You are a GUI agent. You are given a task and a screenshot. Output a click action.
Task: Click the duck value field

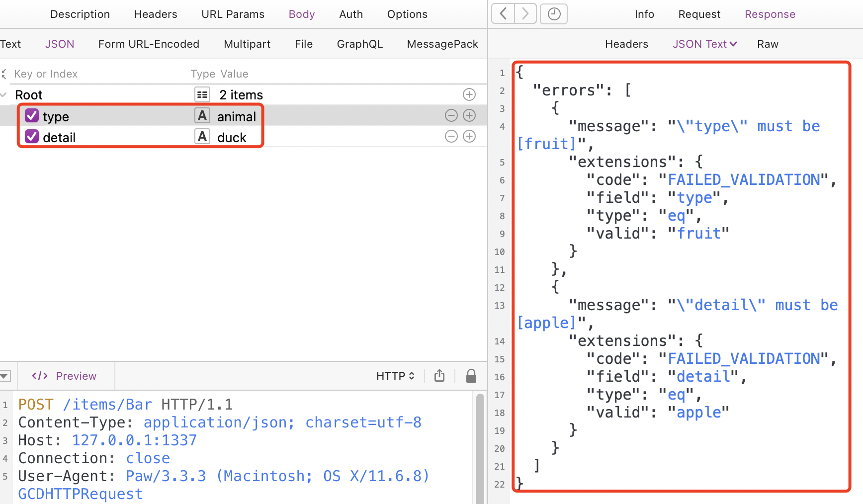(232, 137)
